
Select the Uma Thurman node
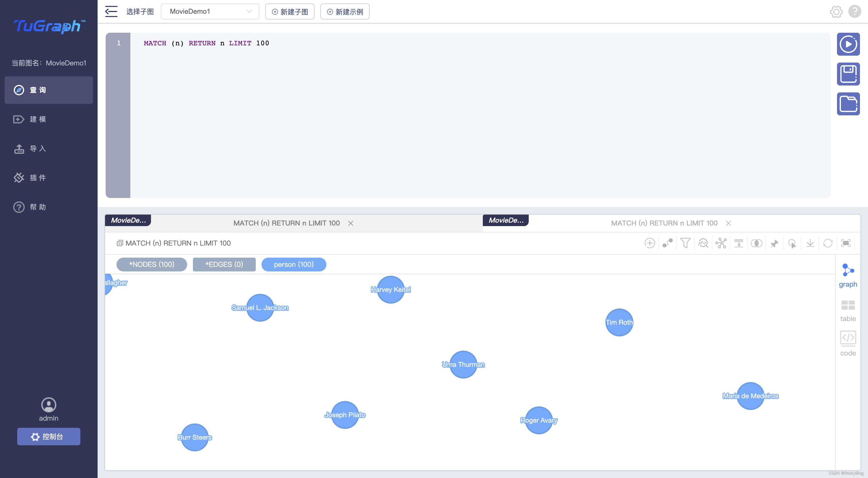463,364
